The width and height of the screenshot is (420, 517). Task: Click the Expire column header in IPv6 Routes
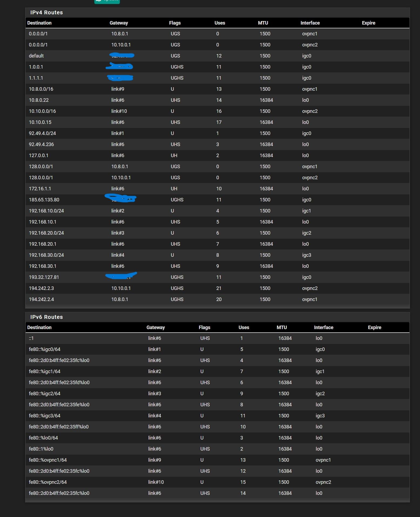tap(374, 327)
